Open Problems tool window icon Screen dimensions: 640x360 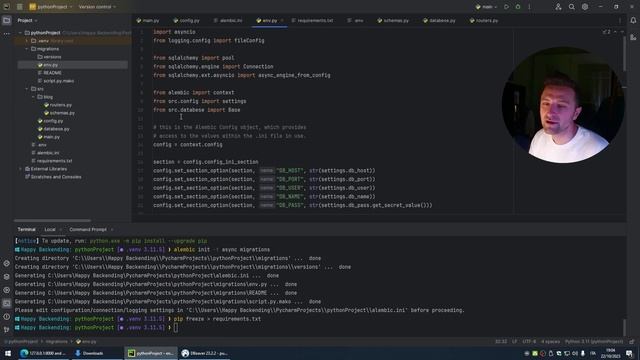click(7, 316)
